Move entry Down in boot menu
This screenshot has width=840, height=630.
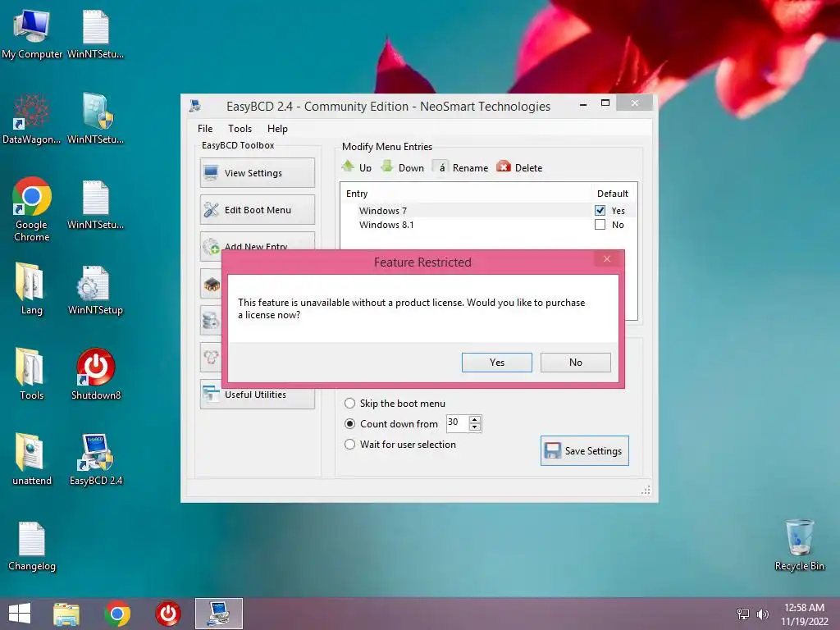click(402, 167)
